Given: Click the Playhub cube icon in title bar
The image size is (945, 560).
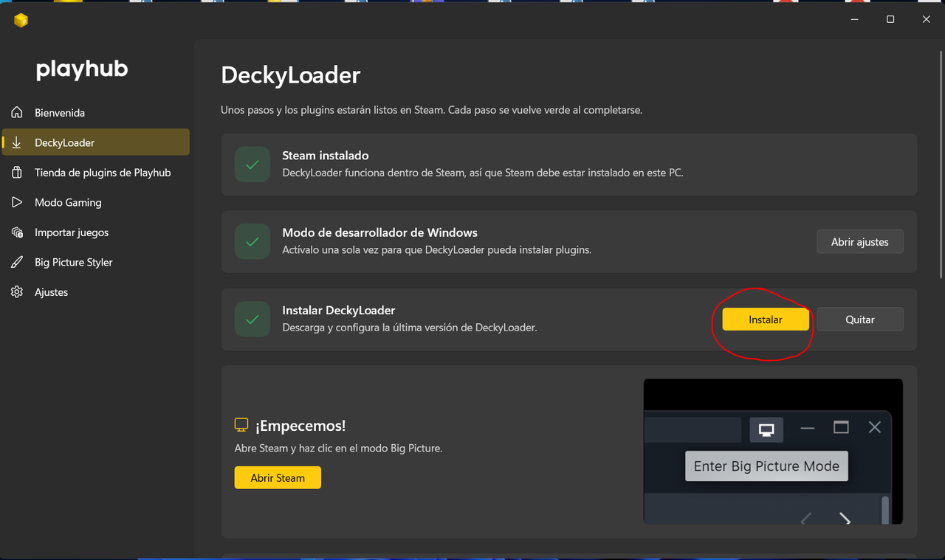Looking at the screenshot, I should tap(21, 20).
